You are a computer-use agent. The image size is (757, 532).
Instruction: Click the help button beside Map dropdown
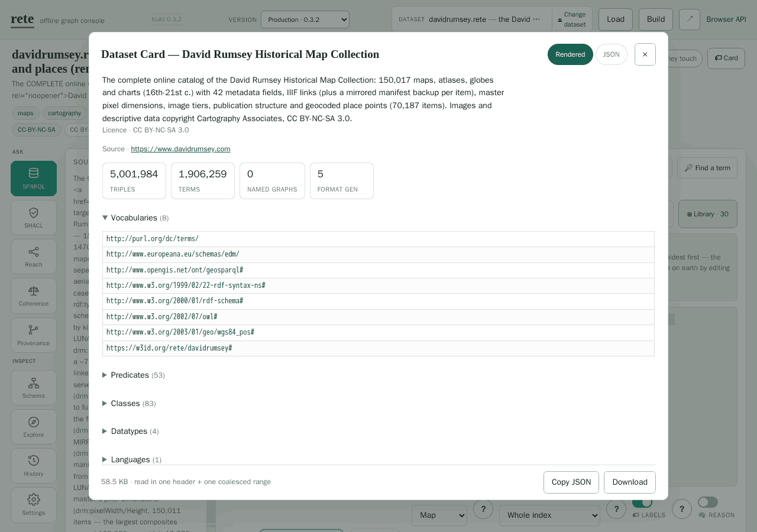pyautogui.click(x=483, y=509)
